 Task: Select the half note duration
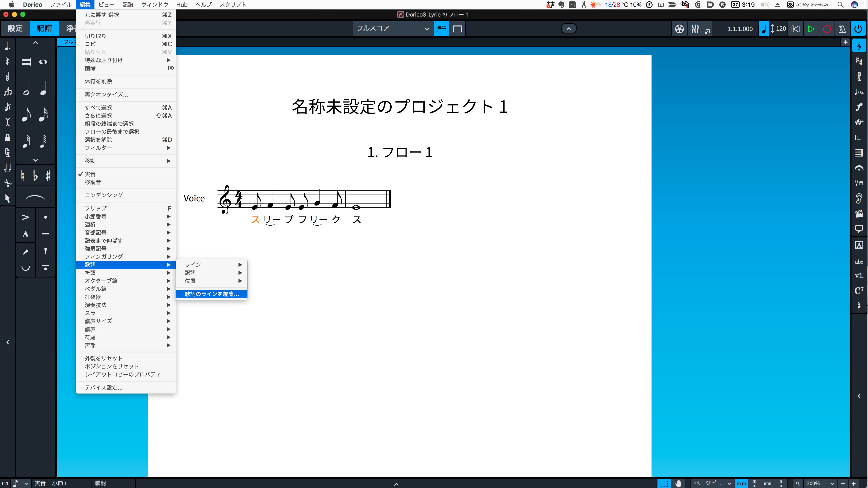26,89
